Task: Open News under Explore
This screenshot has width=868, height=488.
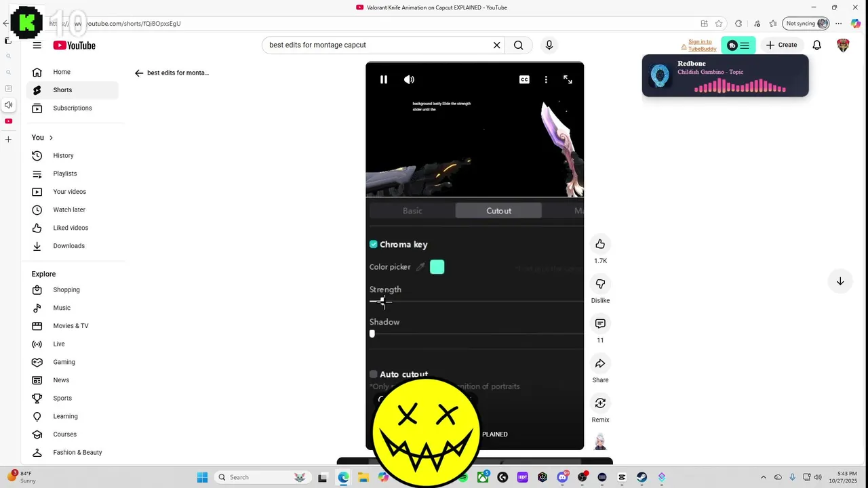Action: (x=73, y=380)
